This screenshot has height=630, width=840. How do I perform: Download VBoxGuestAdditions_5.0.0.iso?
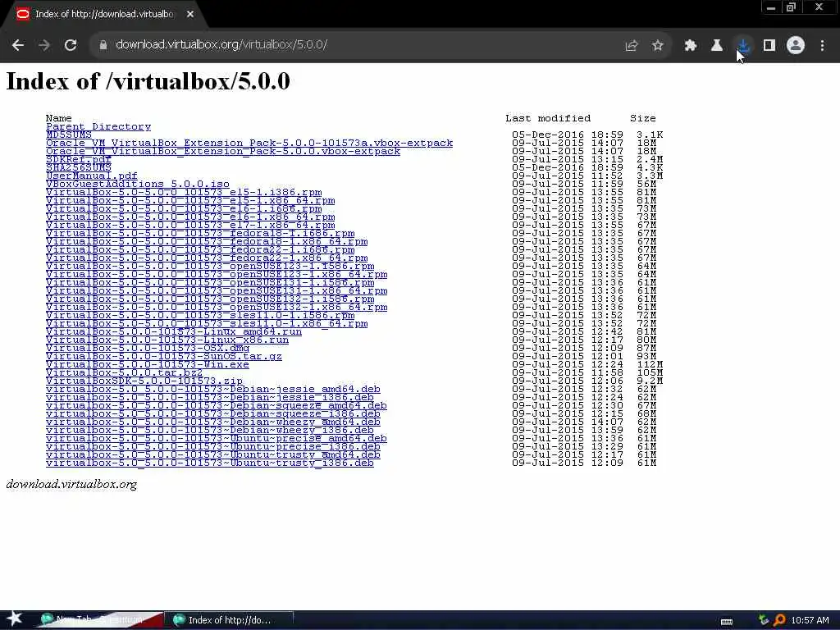(138, 185)
